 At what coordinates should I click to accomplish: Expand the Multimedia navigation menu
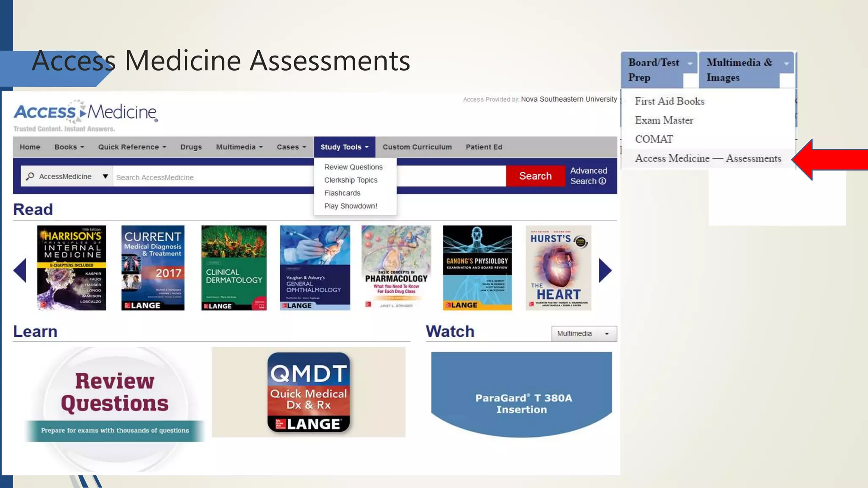click(x=239, y=147)
